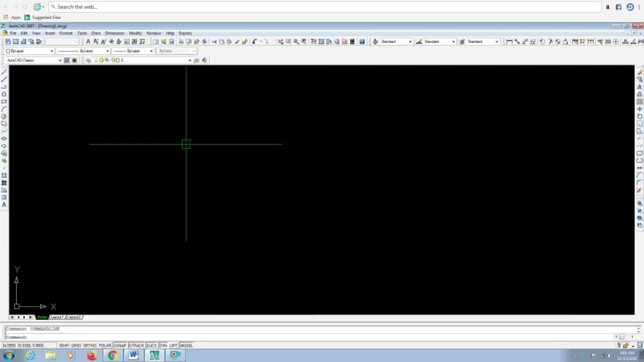Viewport: 644px width, 362px height.
Task: Open Firefox from the taskbar
Action: point(92,355)
